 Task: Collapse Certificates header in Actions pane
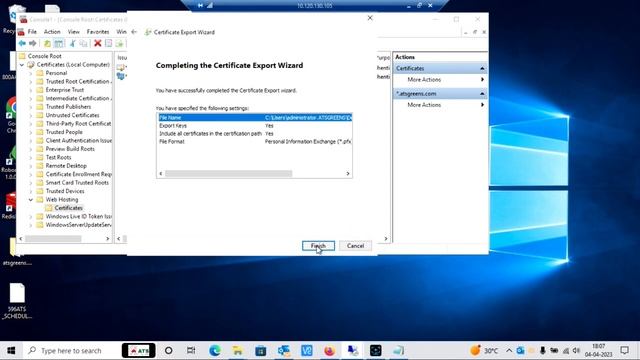(x=482, y=69)
